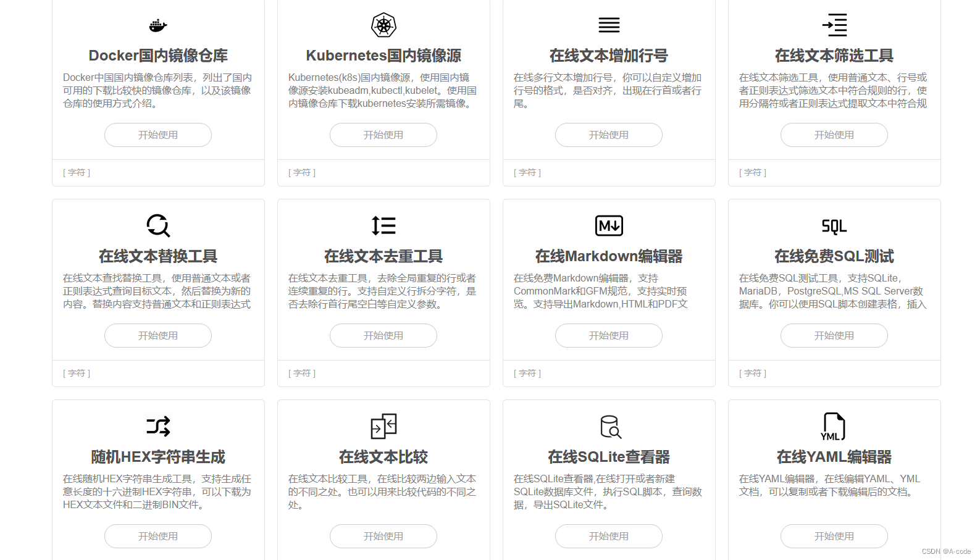Click the Docker whale icon

[158, 25]
